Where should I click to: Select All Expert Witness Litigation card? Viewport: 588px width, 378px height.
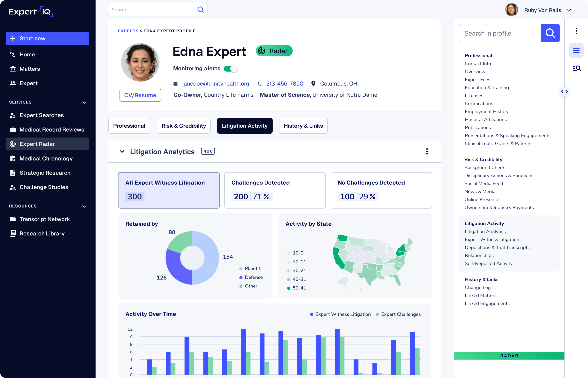click(x=169, y=190)
